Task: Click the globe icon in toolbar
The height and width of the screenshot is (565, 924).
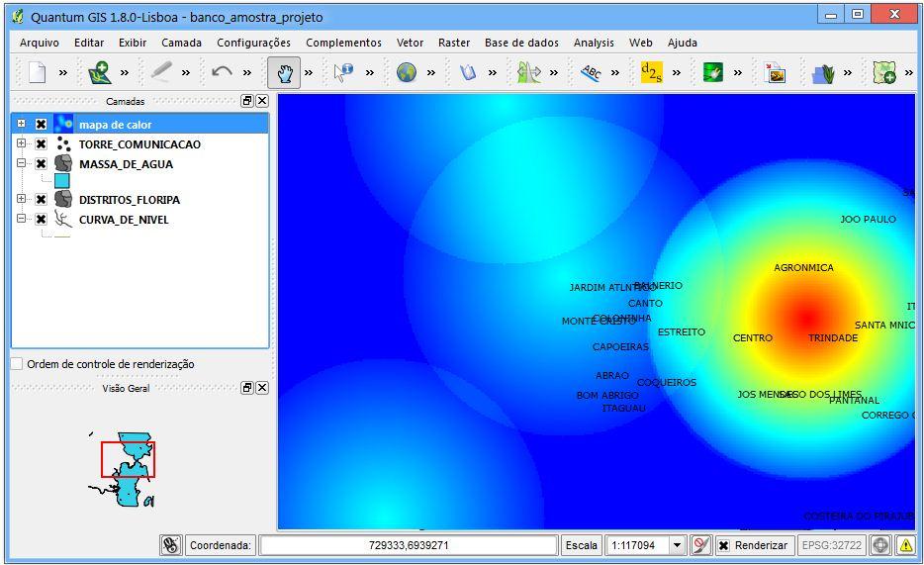Action: tap(406, 72)
